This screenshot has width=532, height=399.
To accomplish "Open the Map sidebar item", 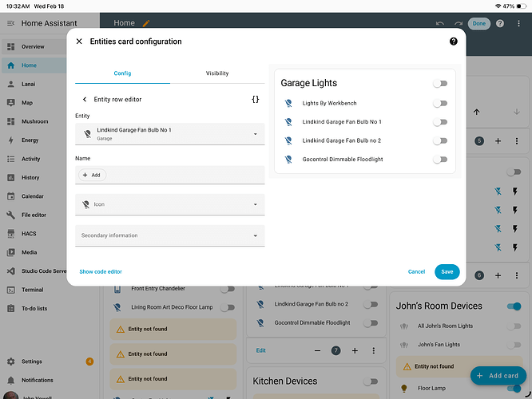I will (x=27, y=103).
